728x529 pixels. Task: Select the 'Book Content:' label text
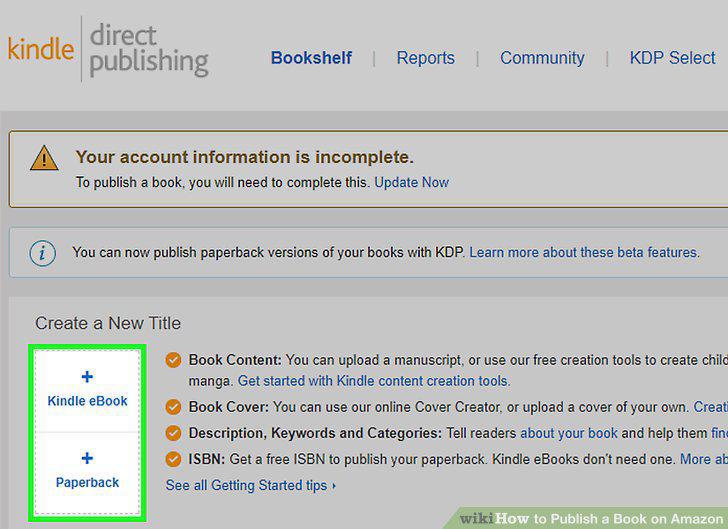coord(235,360)
